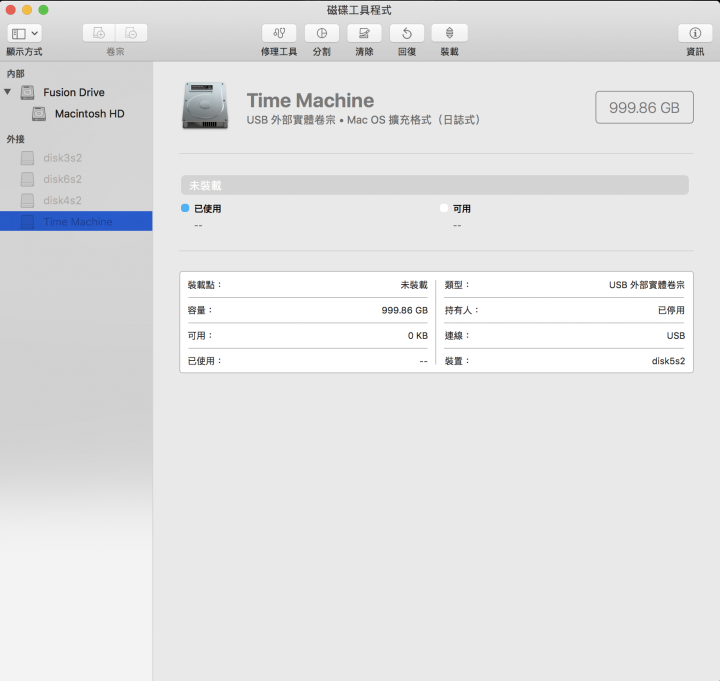
Task: Mount the volume with 裝載
Action: 450,33
